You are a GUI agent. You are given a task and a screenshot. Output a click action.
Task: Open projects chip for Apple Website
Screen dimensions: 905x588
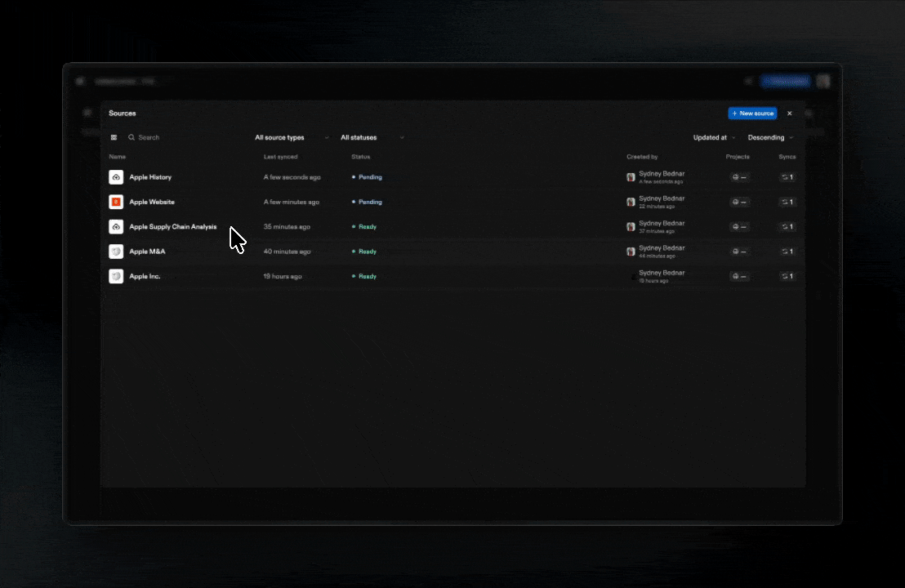(739, 202)
